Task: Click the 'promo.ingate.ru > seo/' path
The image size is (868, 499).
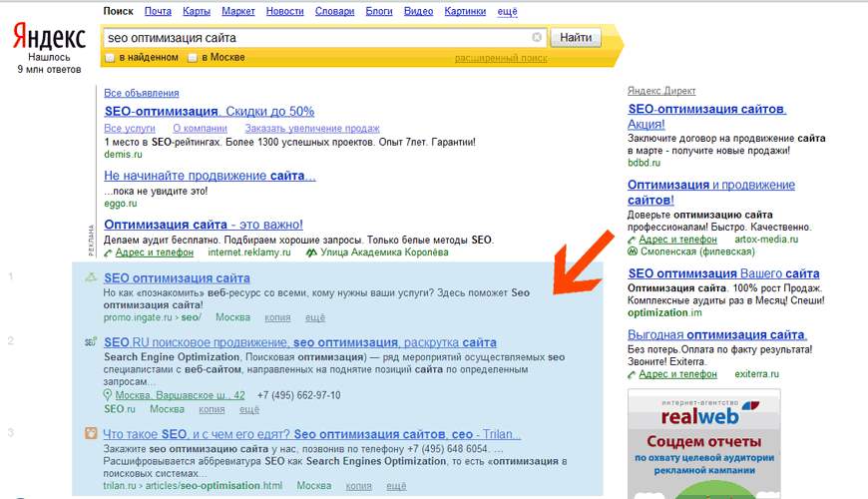Action: coord(153,318)
